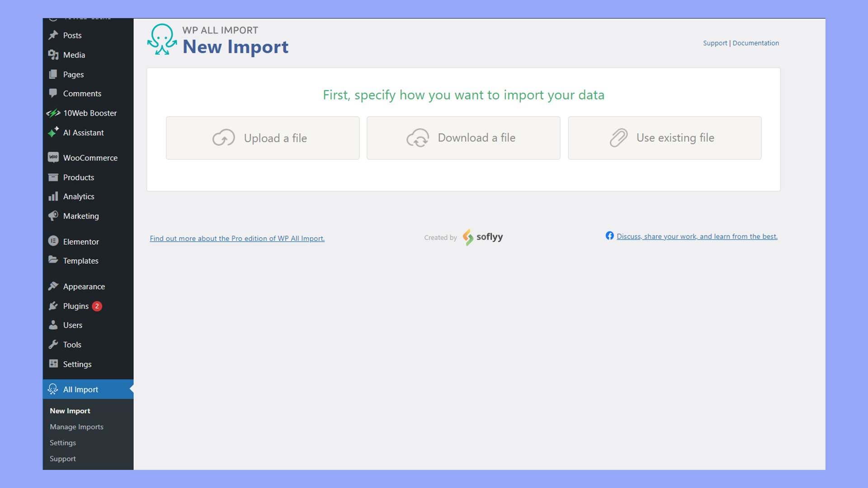Go to the Products menu
Screen dimensions: 868x488
click(x=78, y=177)
